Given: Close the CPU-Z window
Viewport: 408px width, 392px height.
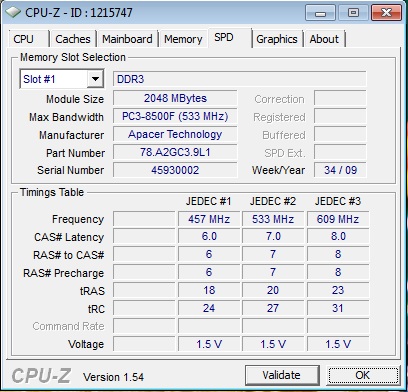Looking at the screenshot, I should tap(386, 13).
